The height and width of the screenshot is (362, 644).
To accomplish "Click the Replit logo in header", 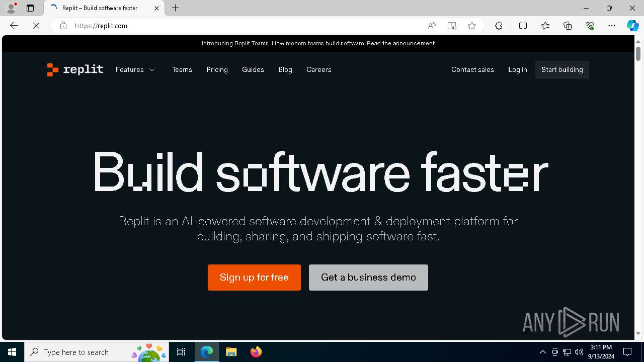I will (75, 69).
